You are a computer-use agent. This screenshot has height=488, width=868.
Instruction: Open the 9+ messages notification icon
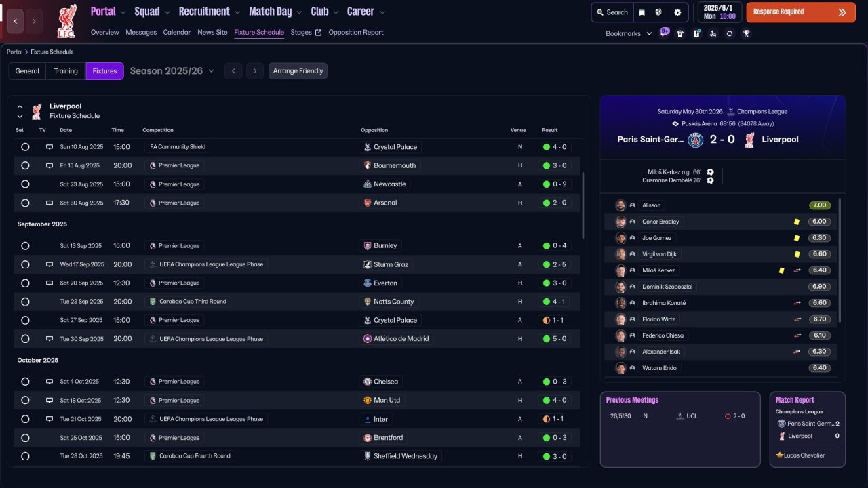665,33
